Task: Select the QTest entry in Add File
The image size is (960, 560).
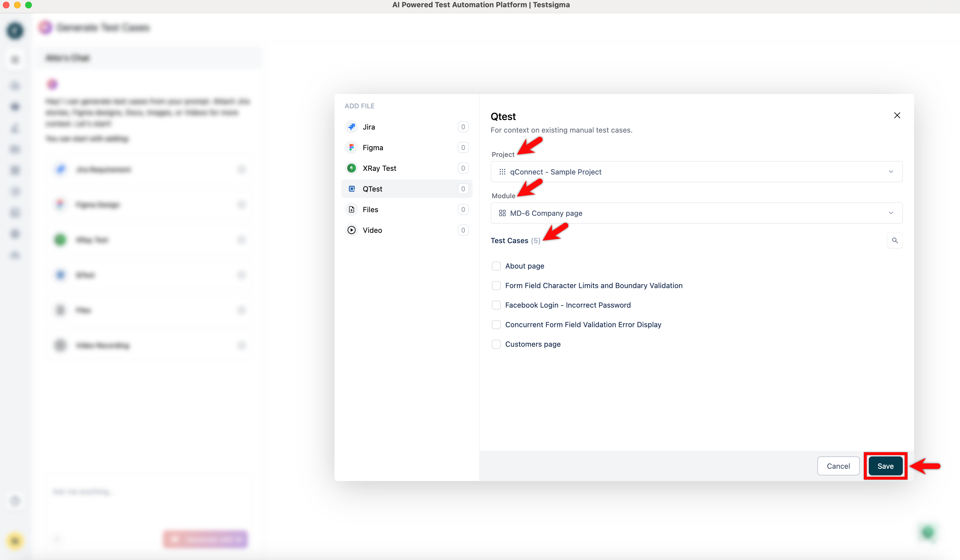Action: coord(406,189)
